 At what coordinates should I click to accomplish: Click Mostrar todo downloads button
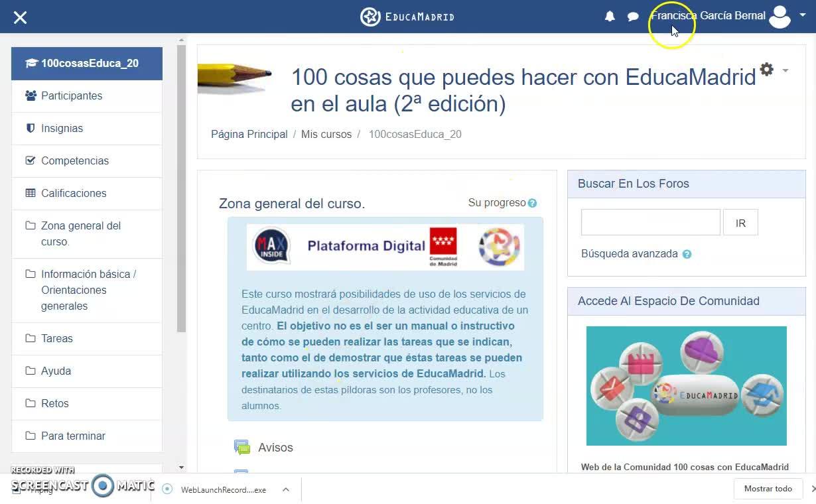(768, 489)
